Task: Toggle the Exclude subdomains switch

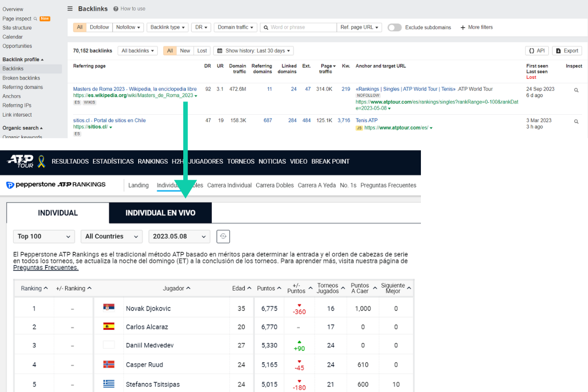Action: coord(394,27)
